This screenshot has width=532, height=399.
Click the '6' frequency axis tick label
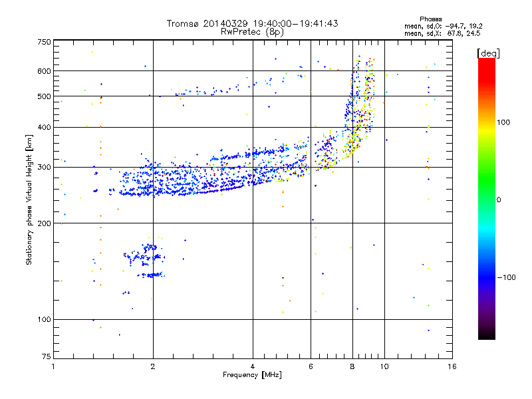[x=311, y=366]
